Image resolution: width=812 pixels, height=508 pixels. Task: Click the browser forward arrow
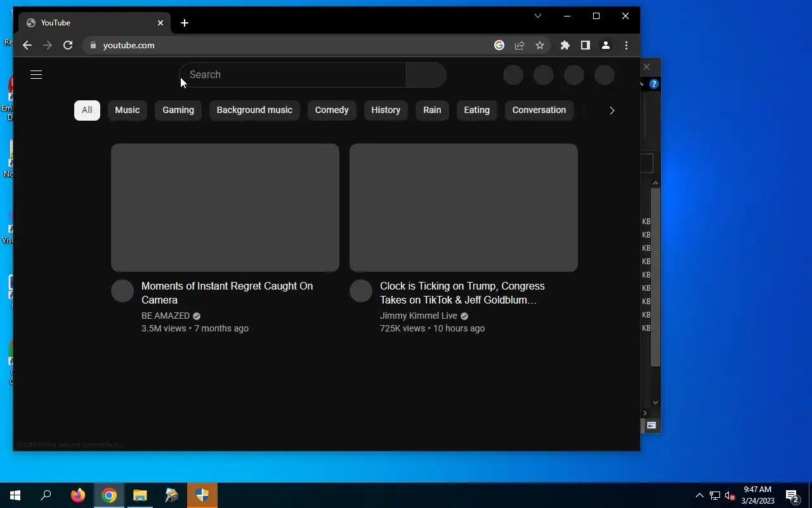[47, 45]
